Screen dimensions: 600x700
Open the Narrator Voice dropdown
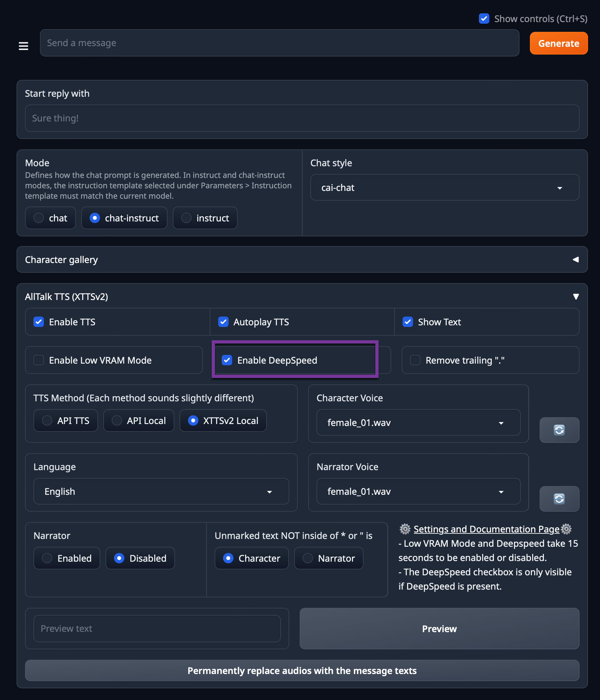[418, 491]
